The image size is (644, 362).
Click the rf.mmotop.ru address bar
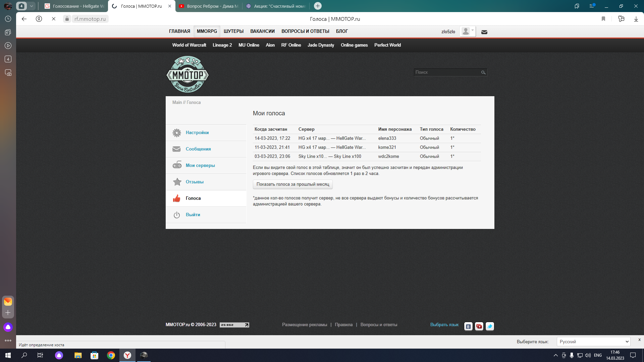point(90,19)
